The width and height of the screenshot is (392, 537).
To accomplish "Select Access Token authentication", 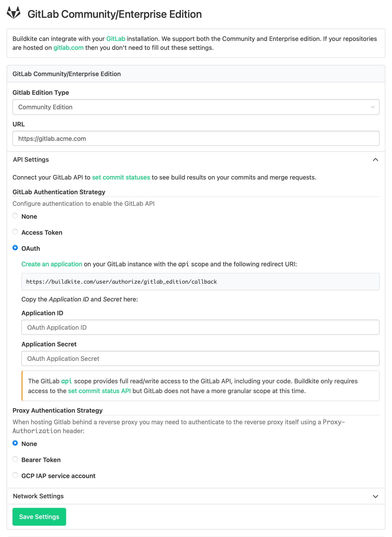I will [15, 232].
